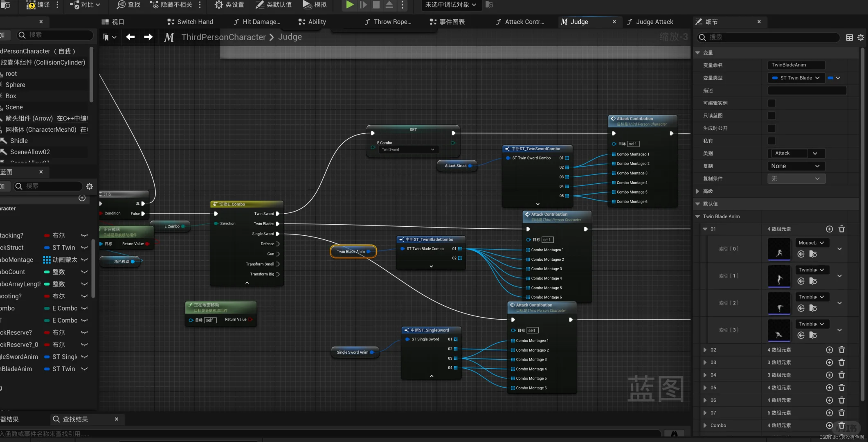868x442 pixels.
Task: Browse to the asset for index 0
Action: click(813, 254)
